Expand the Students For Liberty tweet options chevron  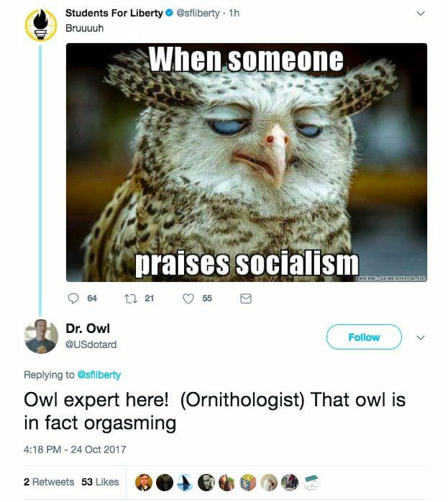tap(421, 14)
